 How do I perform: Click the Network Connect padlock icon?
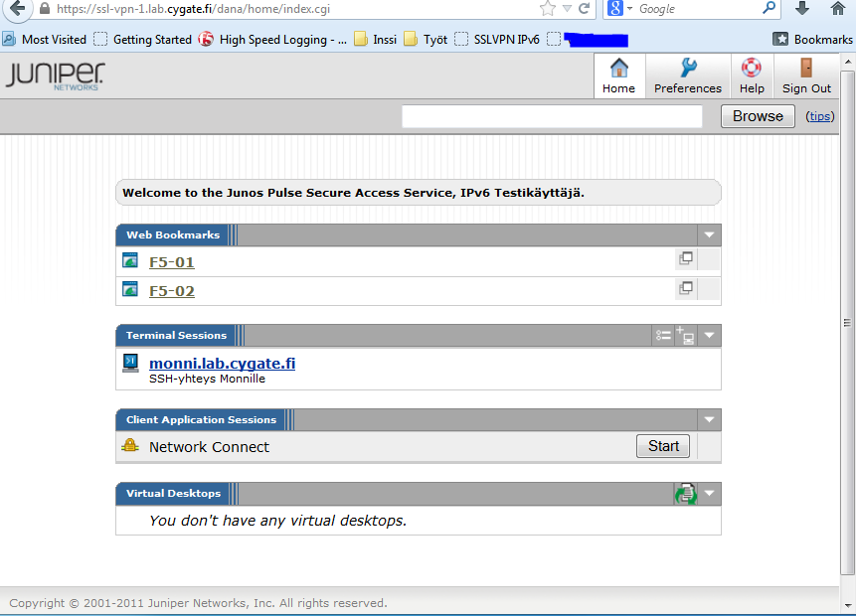pyautogui.click(x=130, y=445)
